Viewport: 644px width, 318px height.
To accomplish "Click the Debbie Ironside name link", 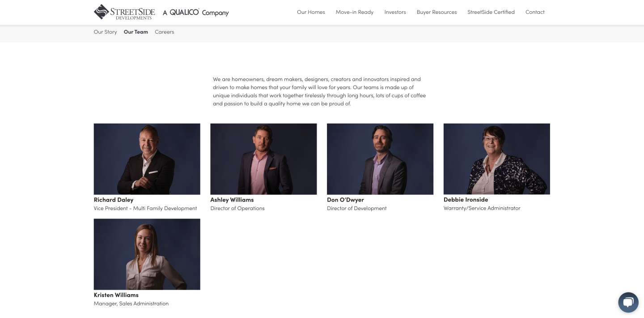I will coord(466,200).
